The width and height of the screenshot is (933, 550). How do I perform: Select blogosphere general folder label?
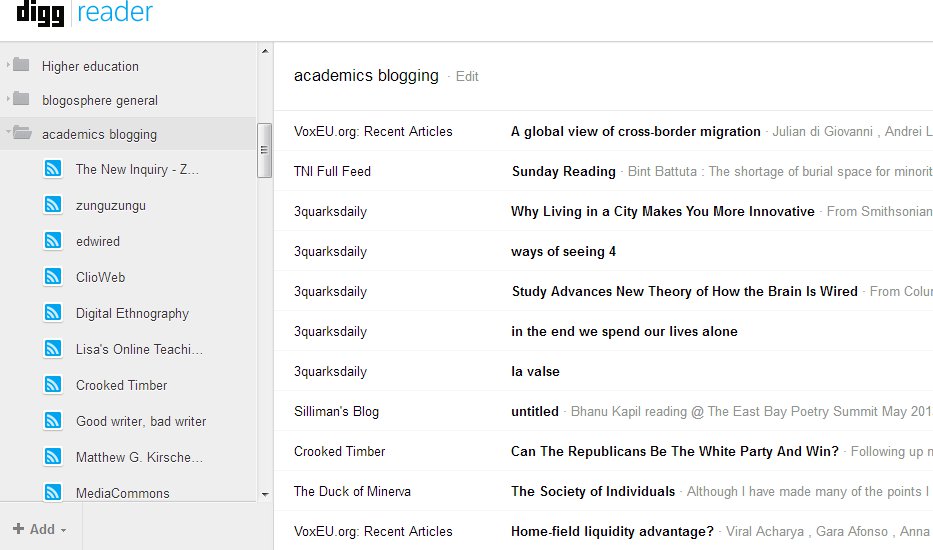point(99,100)
